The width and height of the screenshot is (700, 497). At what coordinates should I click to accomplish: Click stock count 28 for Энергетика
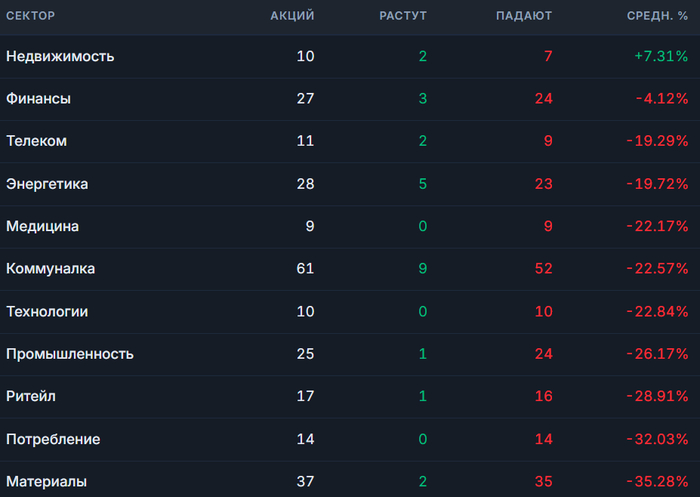305,184
